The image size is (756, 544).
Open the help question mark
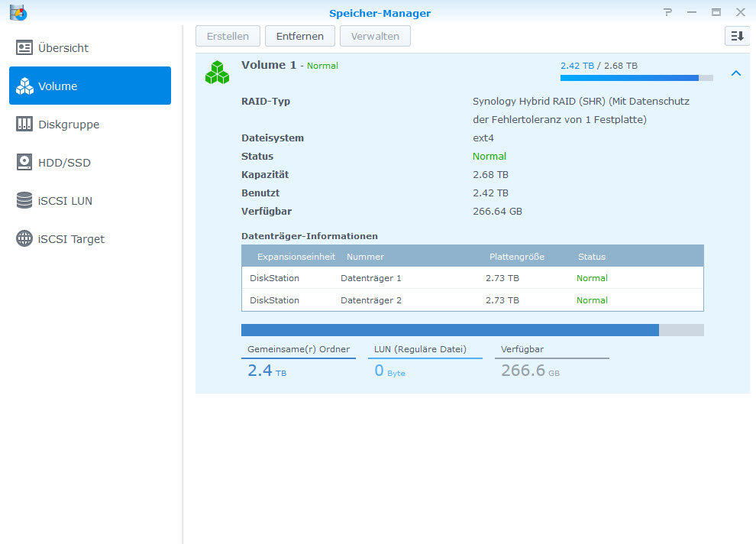tap(667, 12)
